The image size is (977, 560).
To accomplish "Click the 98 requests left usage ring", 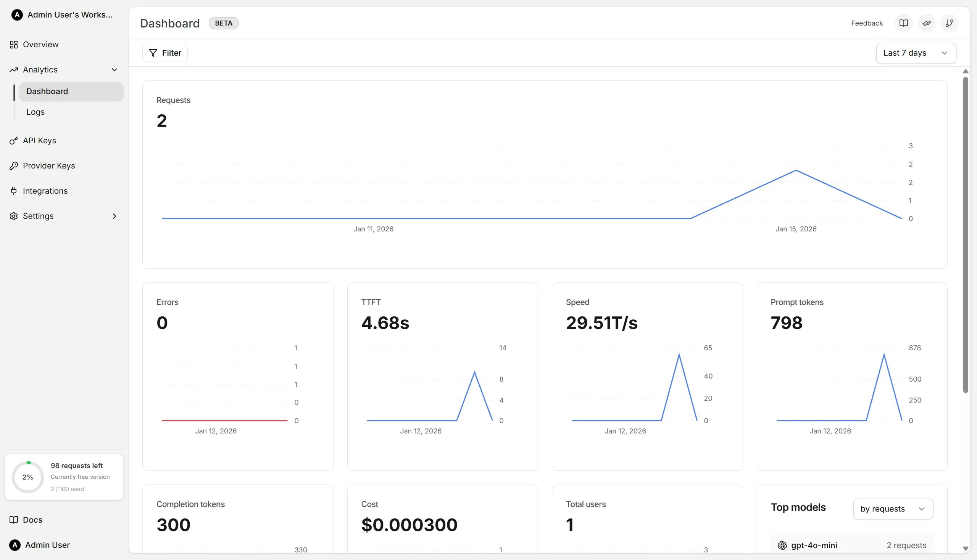I will [x=28, y=477].
